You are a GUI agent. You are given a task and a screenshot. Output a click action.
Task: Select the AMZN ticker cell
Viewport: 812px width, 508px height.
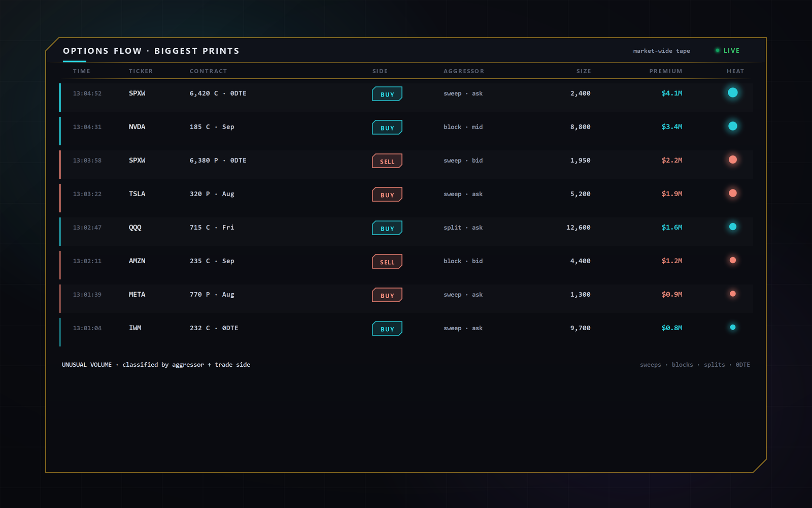137,261
